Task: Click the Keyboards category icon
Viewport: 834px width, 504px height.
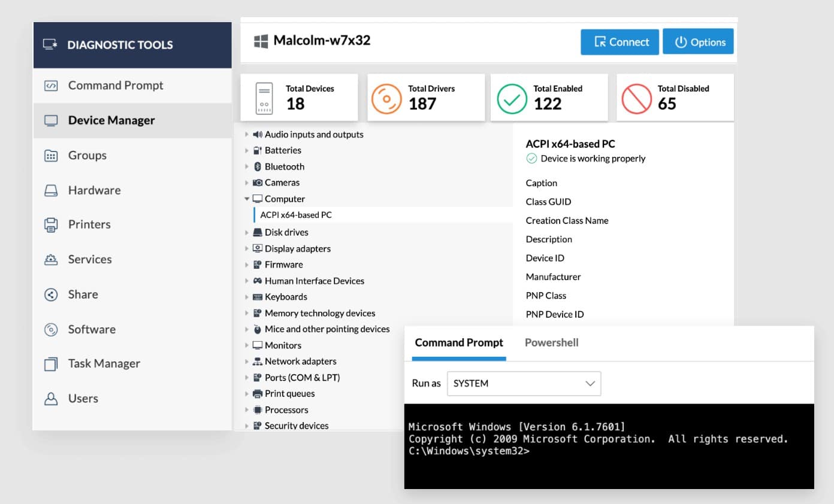Action: pyautogui.click(x=258, y=297)
